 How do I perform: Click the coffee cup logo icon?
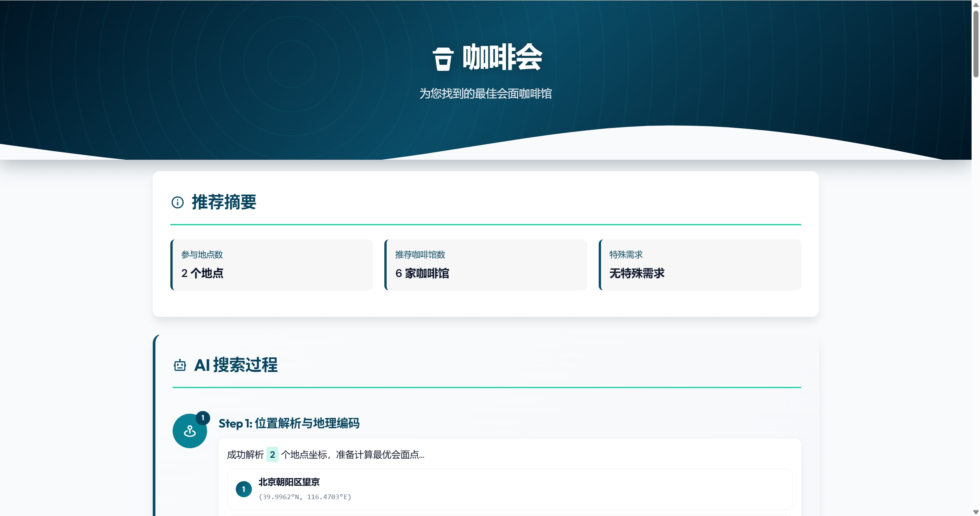click(443, 59)
